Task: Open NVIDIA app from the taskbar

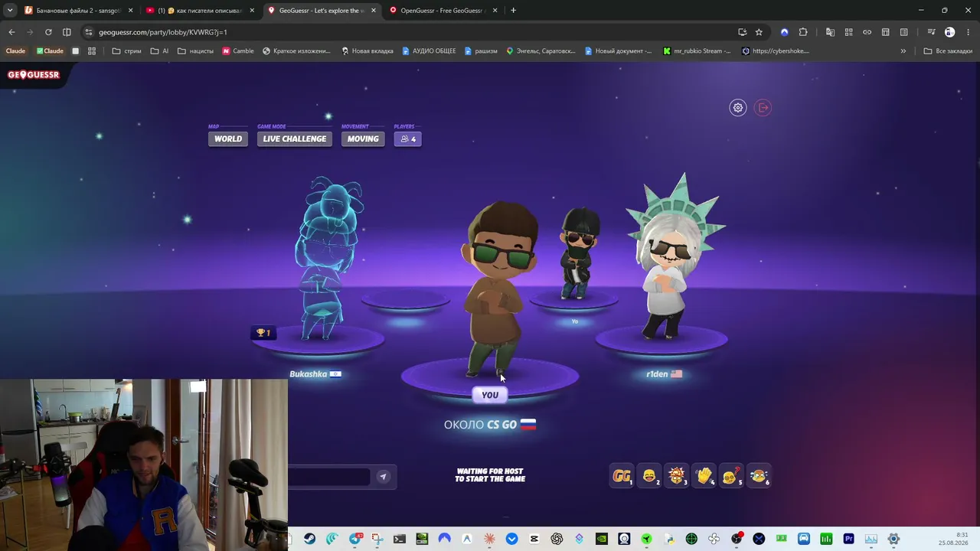Action: tap(602, 539)
